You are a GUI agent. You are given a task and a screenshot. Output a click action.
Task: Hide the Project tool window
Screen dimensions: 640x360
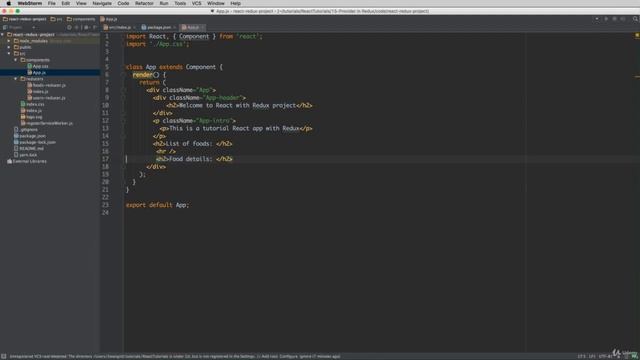(x=95, y=27)
